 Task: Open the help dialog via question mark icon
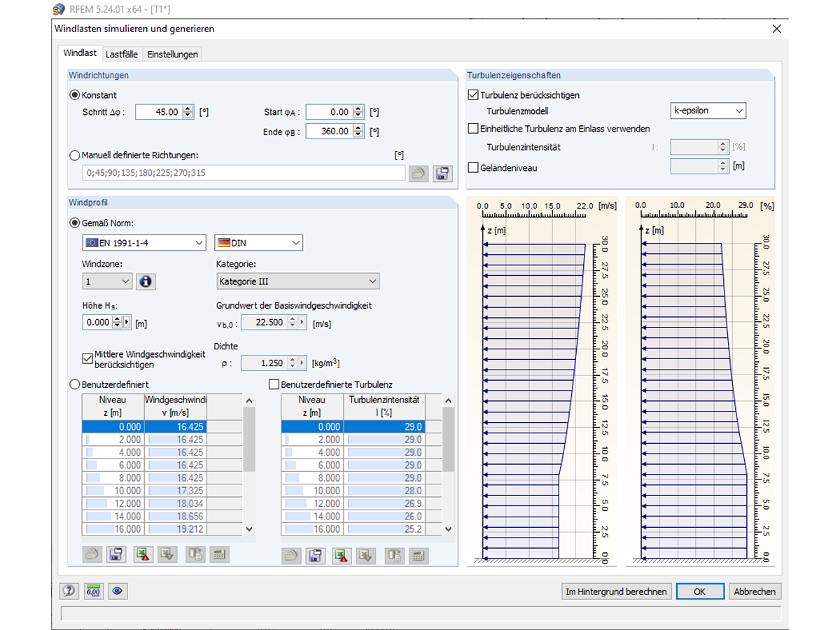tap(69, 591)
